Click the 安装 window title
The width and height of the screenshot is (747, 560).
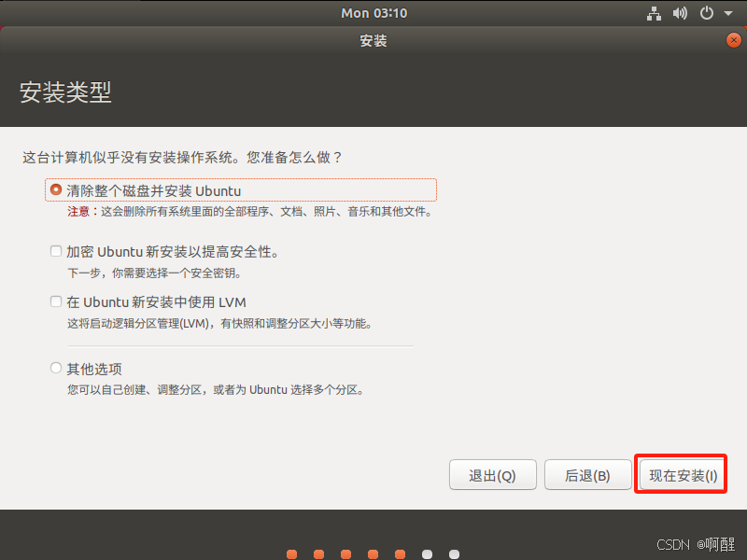[x=373, y=41]
